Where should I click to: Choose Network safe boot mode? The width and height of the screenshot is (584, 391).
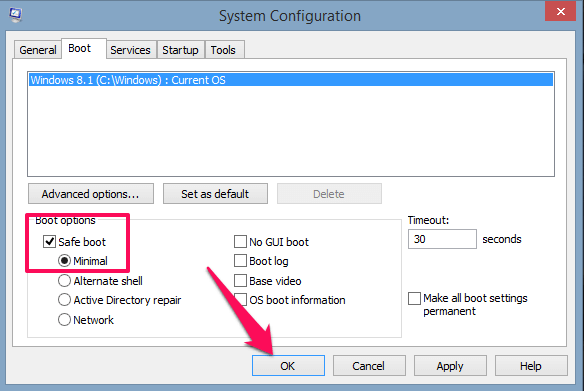tap(64, 320)
